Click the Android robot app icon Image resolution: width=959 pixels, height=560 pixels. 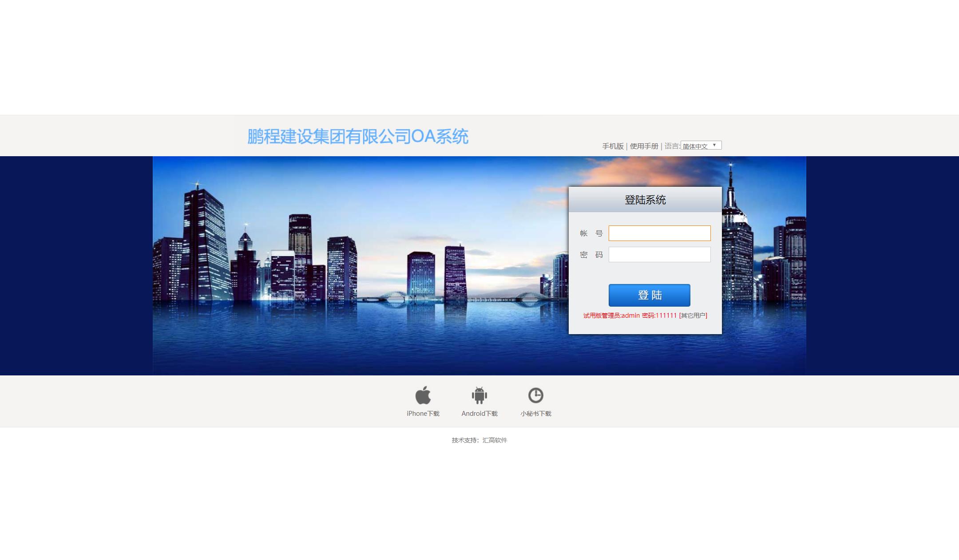[479, 394]
